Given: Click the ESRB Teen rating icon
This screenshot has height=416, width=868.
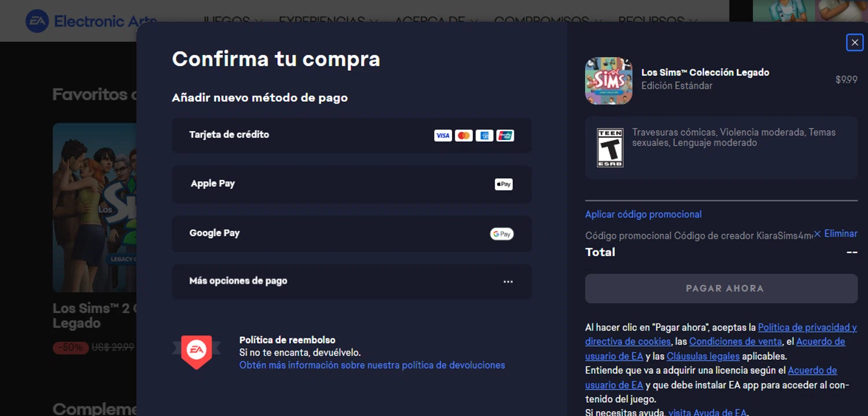Looking at the screenshot, I should (x=610, y=148).
